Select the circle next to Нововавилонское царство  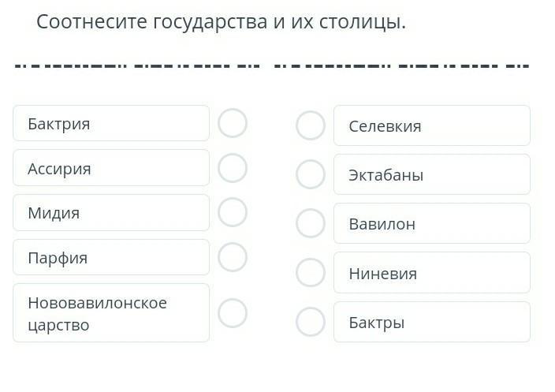233,313
